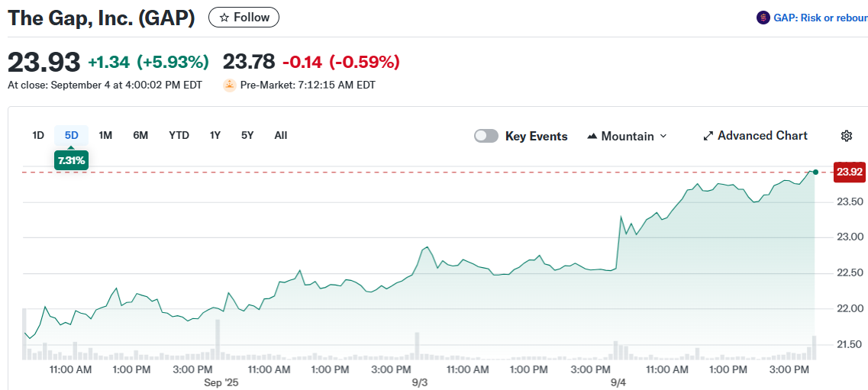Show the All time range

pyautogui.click(x=281, y=136)
